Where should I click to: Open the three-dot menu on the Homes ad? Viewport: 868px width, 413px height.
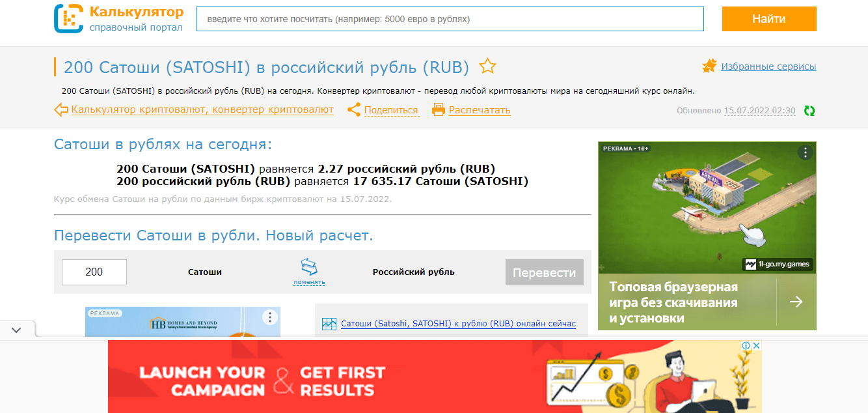tap(269, 316)
